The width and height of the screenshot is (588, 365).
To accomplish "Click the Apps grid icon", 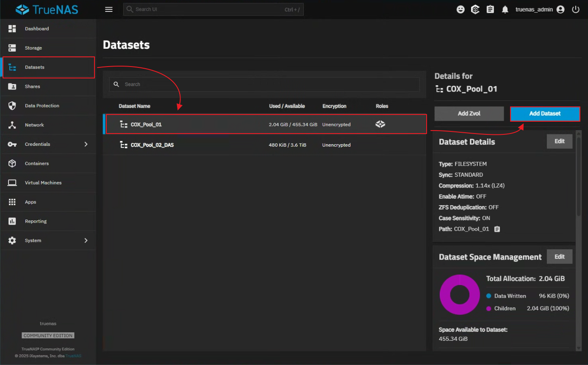I will tap(12, 202).
